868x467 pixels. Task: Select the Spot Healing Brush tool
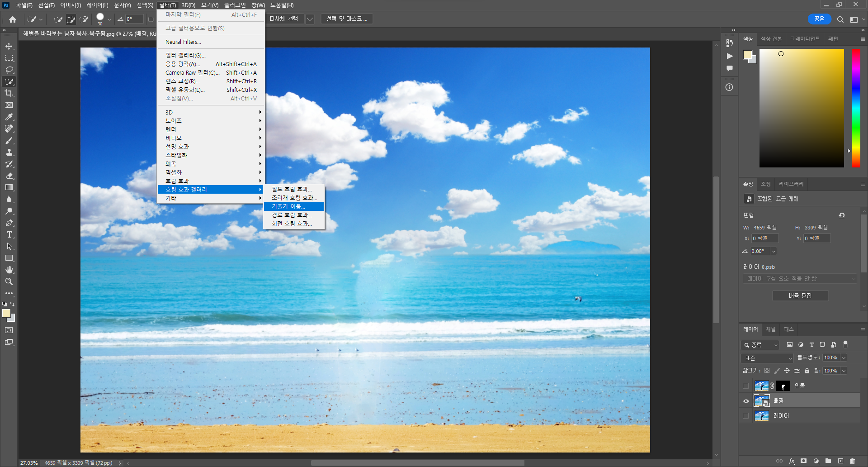[x=9, y=129]
